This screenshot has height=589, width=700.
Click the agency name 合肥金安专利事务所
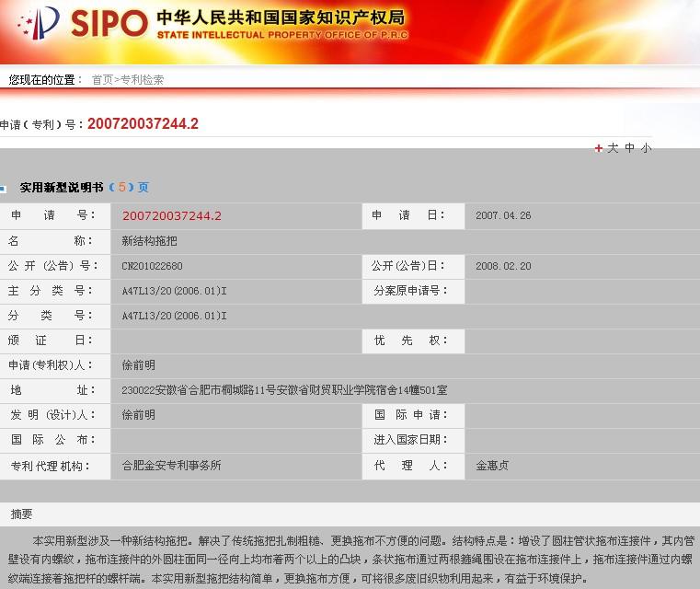pos(171,466)
